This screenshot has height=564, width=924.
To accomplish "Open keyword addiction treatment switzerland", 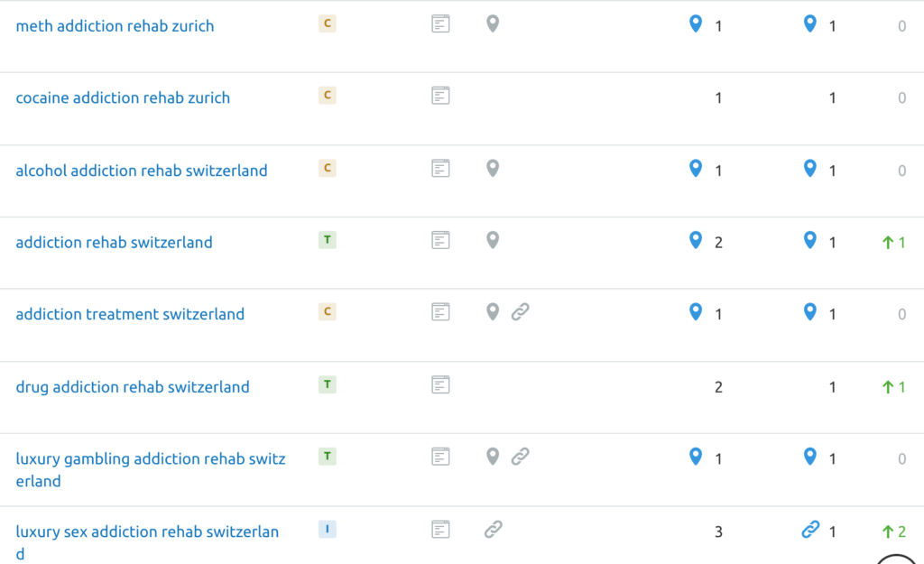I will click(x=130, y=314).
